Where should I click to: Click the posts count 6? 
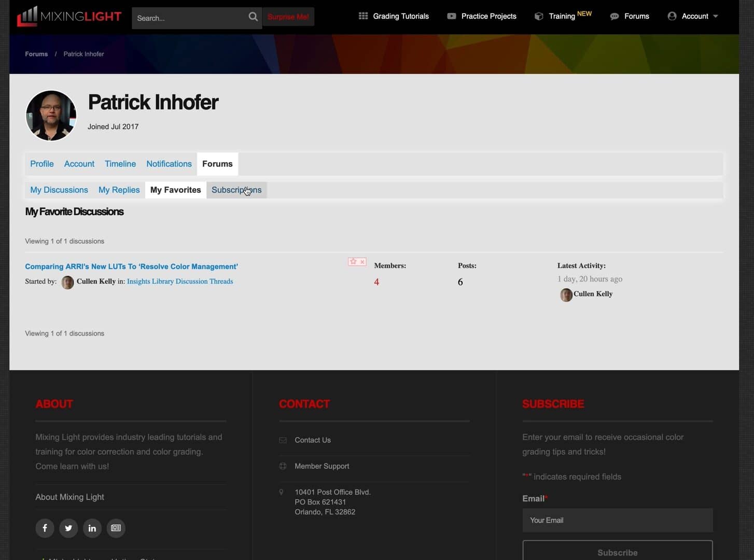click(460, 282)
